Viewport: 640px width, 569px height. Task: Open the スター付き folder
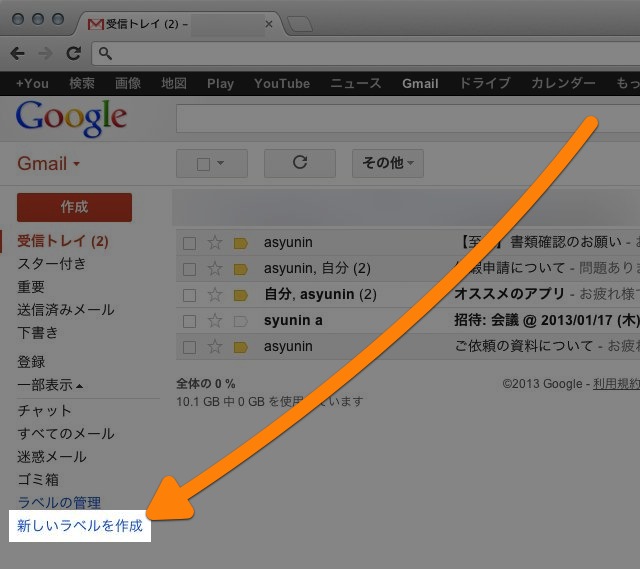pos(52,264)
